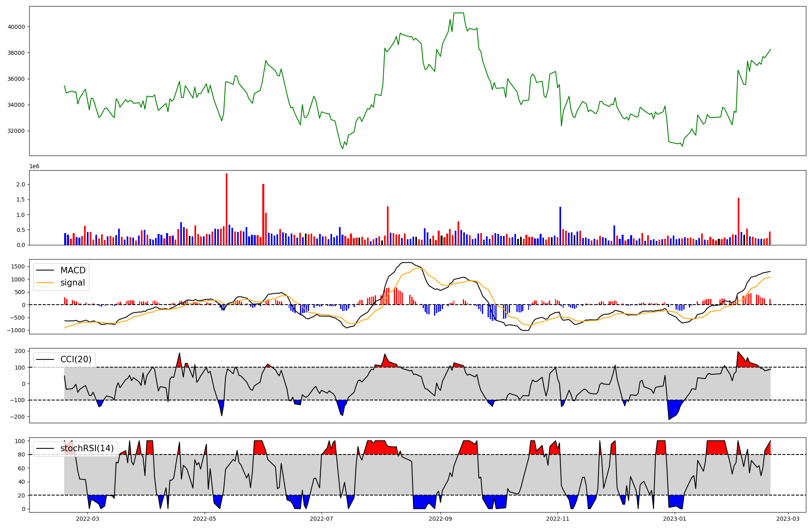Click the stochRSI(14) legend entry
The height and width of the screenshot is (528, 812).
click(x=87, y=448)
